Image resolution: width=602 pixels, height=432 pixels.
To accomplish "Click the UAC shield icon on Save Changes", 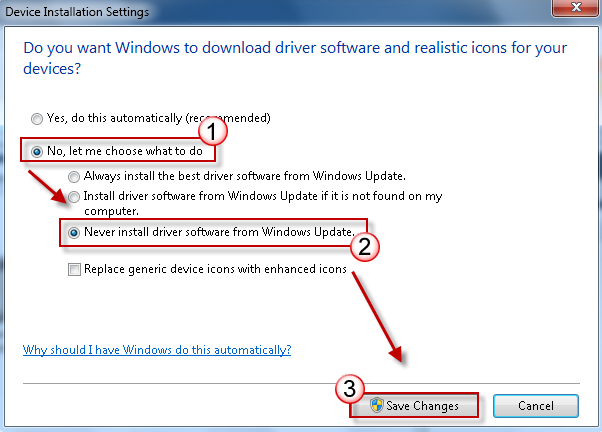I will [377, 405].
